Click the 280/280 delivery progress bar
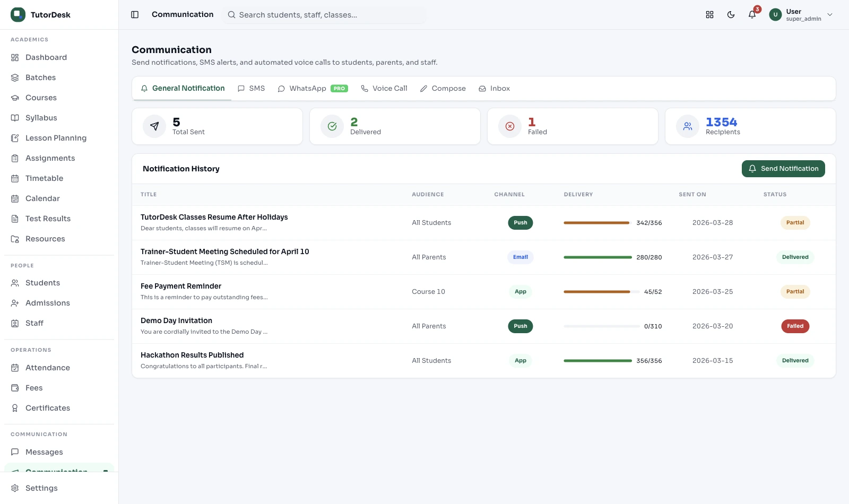The width and height of the screenshot is (849, 504). point(597,257)
